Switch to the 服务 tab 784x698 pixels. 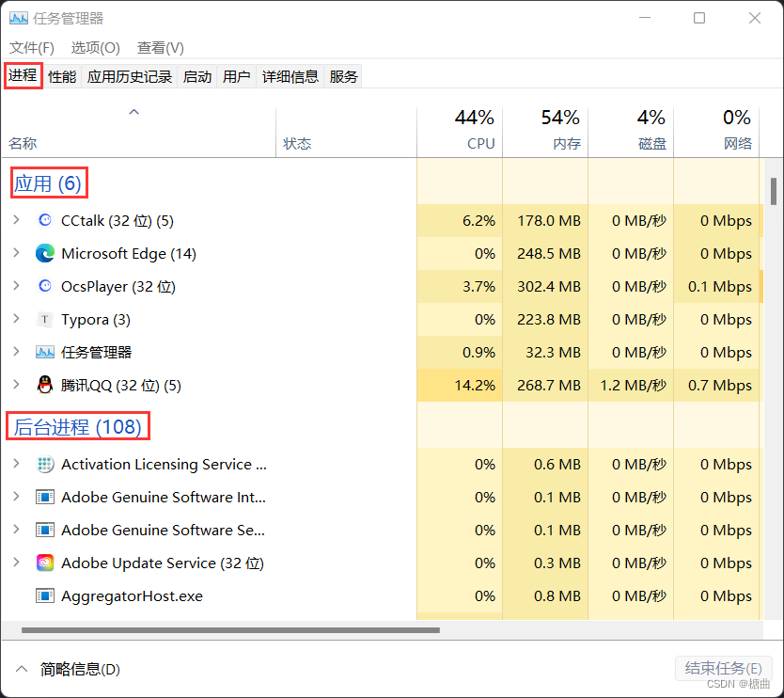click(x=343, y=76)
